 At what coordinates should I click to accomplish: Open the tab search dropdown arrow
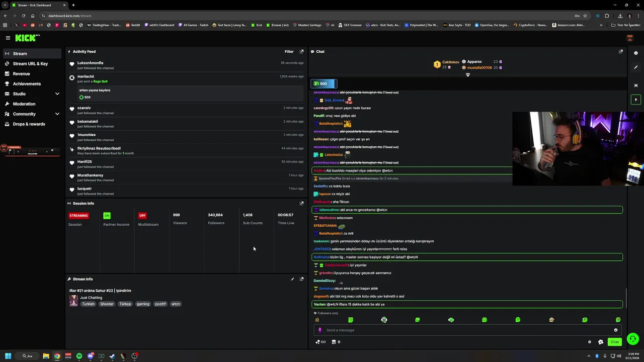[5, 5]
